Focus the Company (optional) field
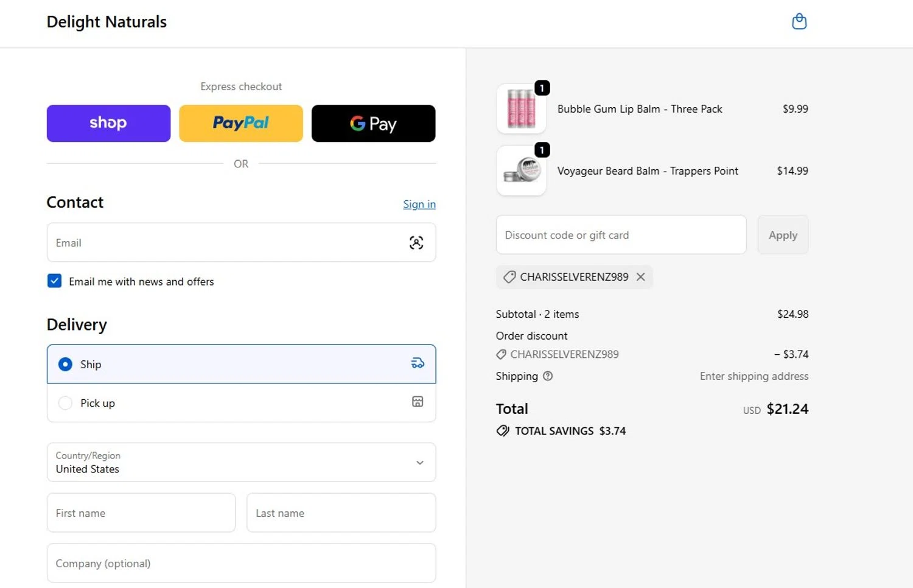The height and width of the screenshot is (588, 913). point(241,564)
